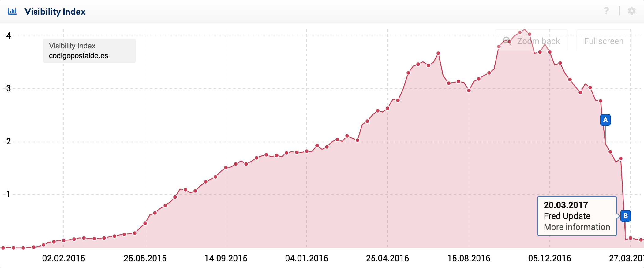Open chart settings with the gear icon

(631, 11)
